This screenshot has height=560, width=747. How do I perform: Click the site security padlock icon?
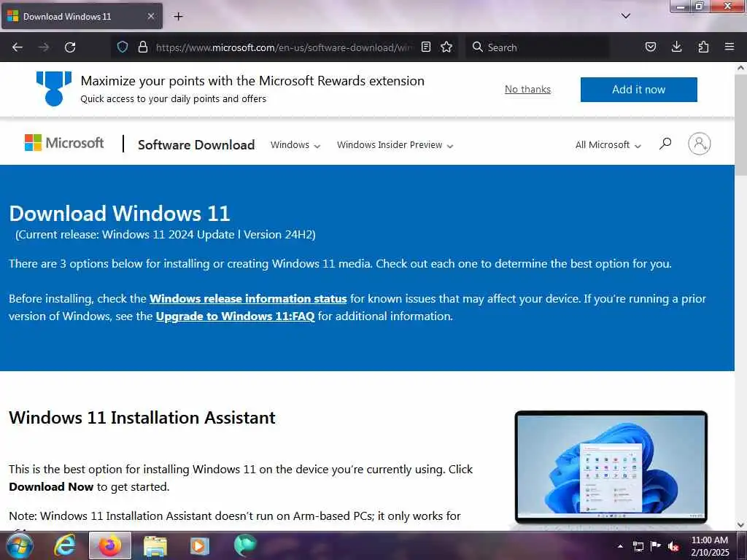coord(142,47)
